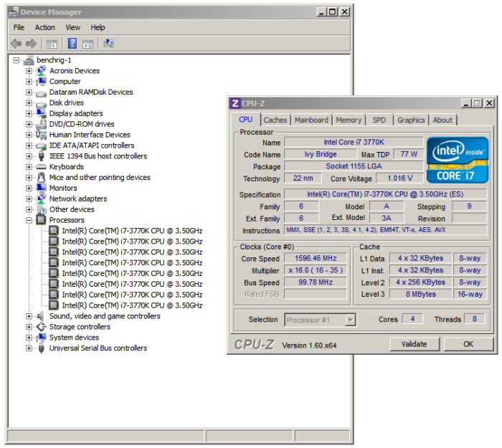
Task: Click the Bus Speed value 99.78 MHz
Action: pyautogui.click(x=316, y=282)
